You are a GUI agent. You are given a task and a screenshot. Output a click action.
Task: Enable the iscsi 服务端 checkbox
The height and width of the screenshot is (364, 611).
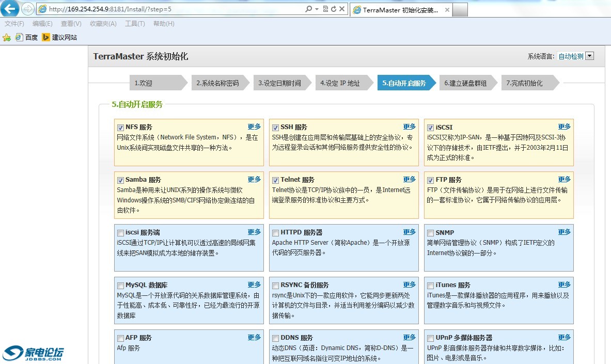click(120, 233)
